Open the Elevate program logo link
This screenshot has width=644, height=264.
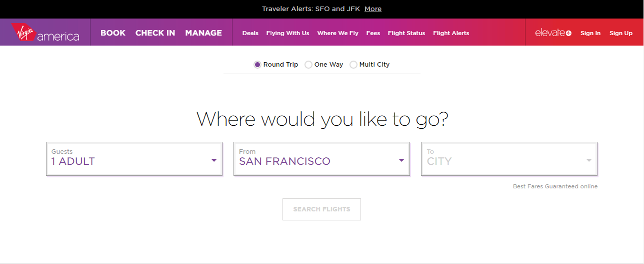(x=553, y=33)
